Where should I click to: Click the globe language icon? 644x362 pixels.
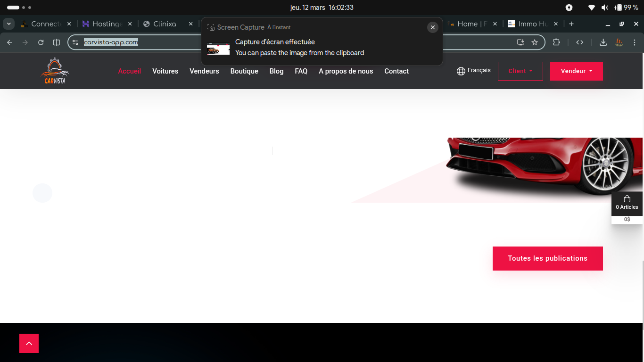tap(461, 71)
